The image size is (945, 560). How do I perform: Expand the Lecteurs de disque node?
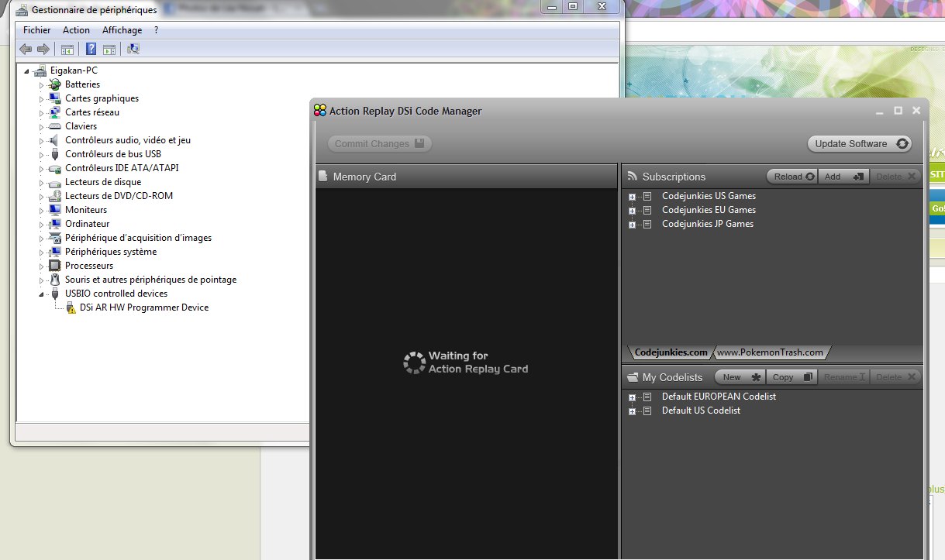point(42,182)
